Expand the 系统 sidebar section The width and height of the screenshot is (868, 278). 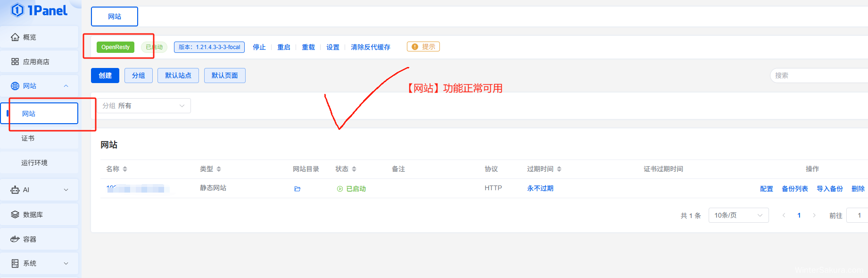point(66,263)
